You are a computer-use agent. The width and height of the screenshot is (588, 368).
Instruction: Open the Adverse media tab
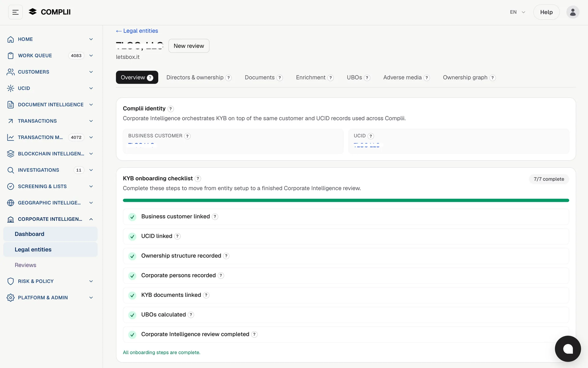(x=406, y=77)
